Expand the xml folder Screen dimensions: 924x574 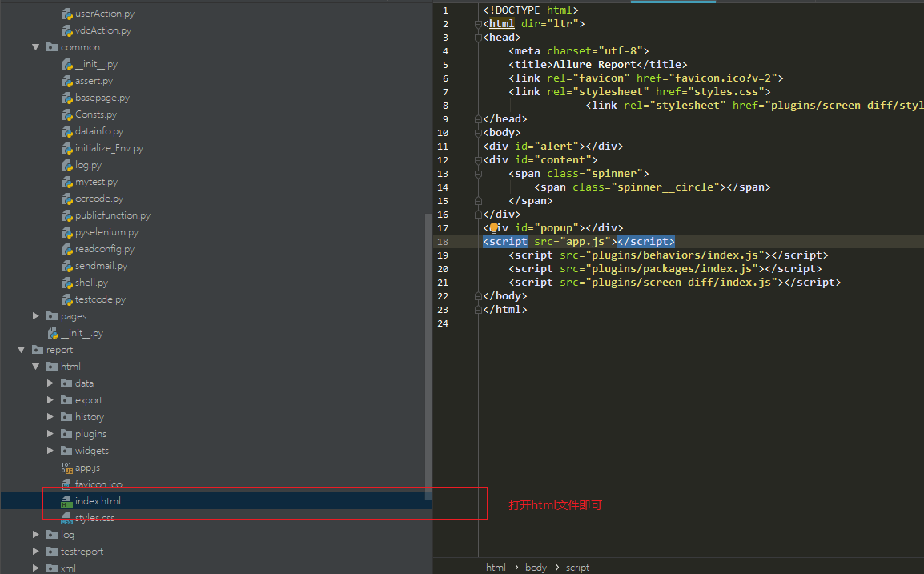tap(35, 568)
